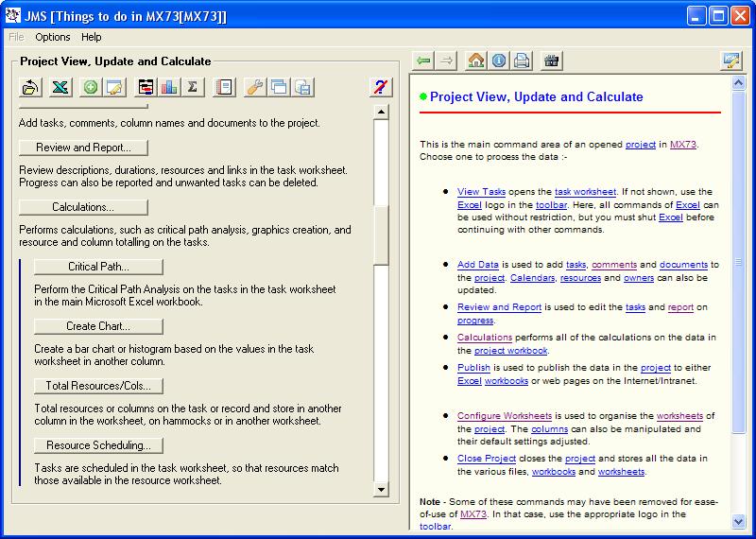The height and width of the screenshot is (539, 756).
Task: Click the green back arrow in help pane
Action: (x=424, y=61)
